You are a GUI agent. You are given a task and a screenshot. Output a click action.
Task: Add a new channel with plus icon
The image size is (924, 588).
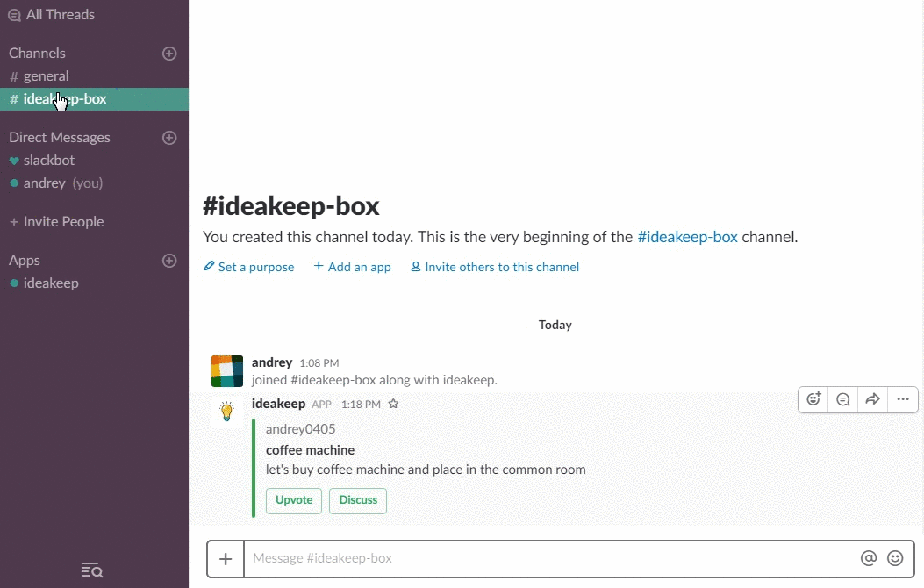(169, 54)
